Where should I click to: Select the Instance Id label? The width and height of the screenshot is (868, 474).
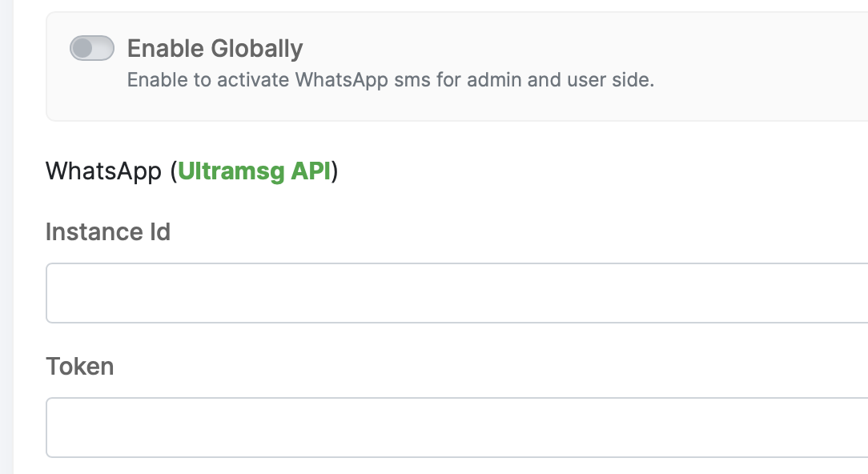click(x=108, y=231)
